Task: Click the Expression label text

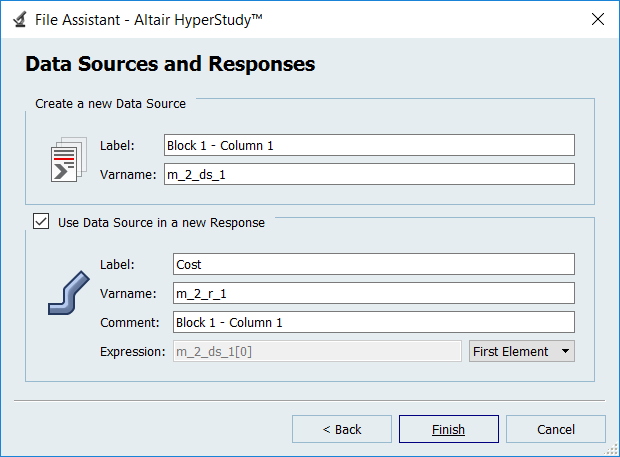Action: point(132,351)
